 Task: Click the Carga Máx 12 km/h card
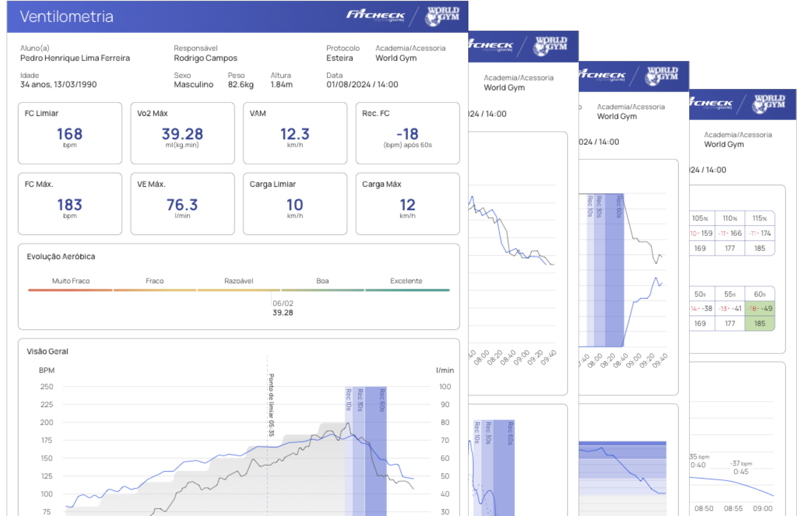[407, 204]
